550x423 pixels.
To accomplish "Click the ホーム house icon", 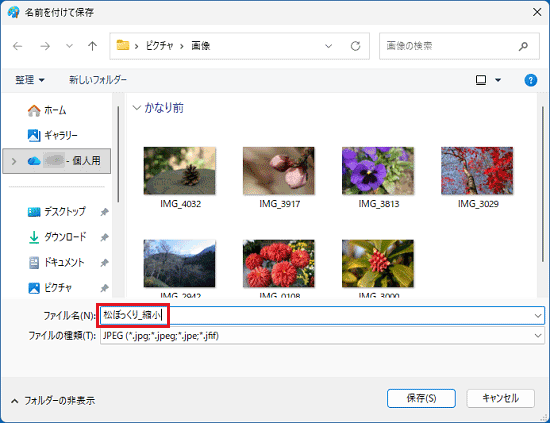I will 34,110.
